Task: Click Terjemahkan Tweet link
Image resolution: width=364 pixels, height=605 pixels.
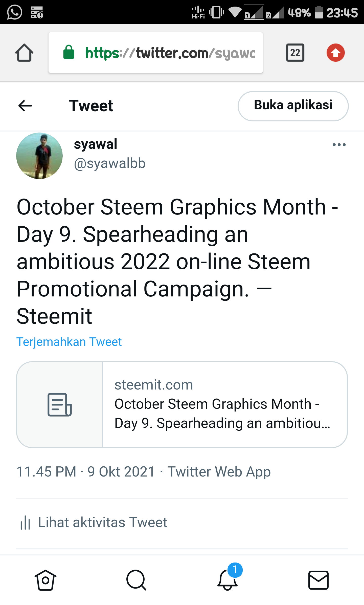Action: [69, 342]
